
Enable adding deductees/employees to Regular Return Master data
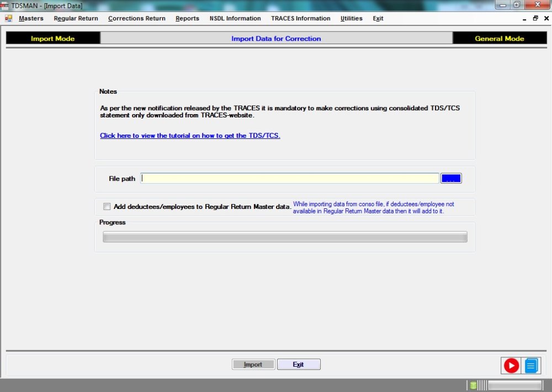pyautogui.click(x=107, y=206)
